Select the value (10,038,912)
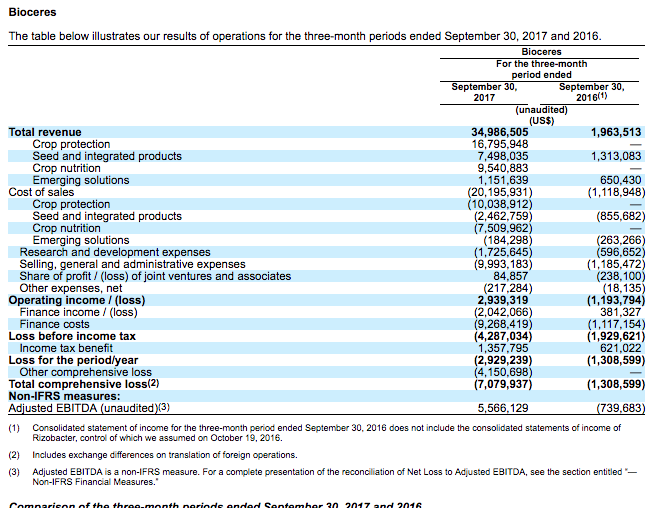 pos(500,204)
